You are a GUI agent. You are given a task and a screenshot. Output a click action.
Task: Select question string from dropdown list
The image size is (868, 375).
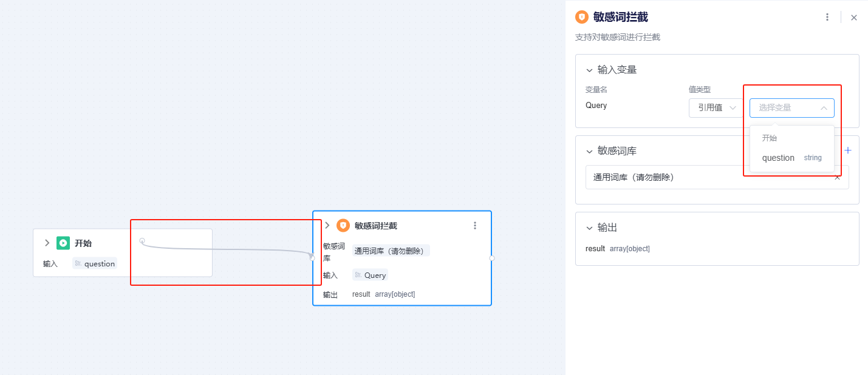pos(792,158)
